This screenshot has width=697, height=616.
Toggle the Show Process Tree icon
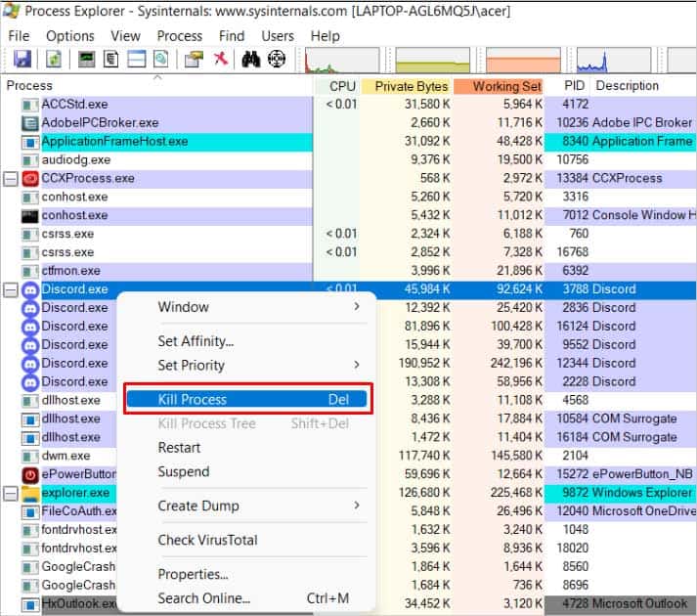click(x=111, y=59)
